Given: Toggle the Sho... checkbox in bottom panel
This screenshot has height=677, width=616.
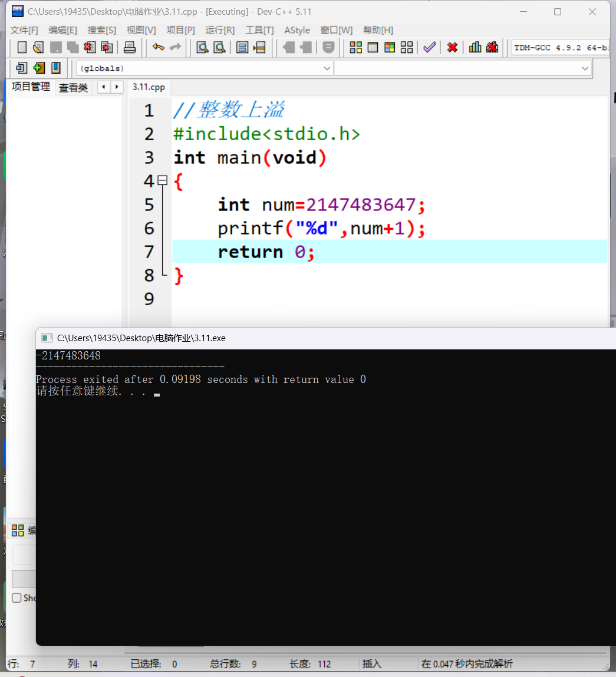Looking at the screenshot, I should click(17, 597).
